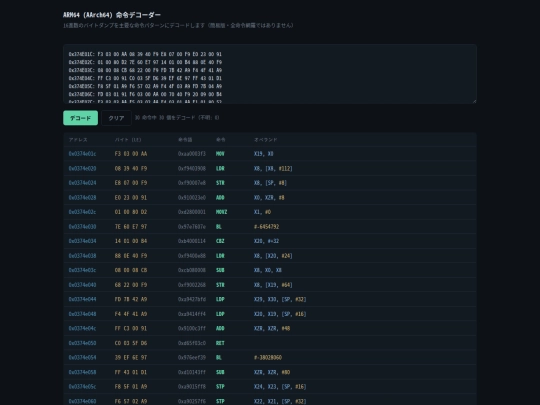Click operand X1, #0
The width and height of the screenshot is (540, 405).
[x=262, y=212]
